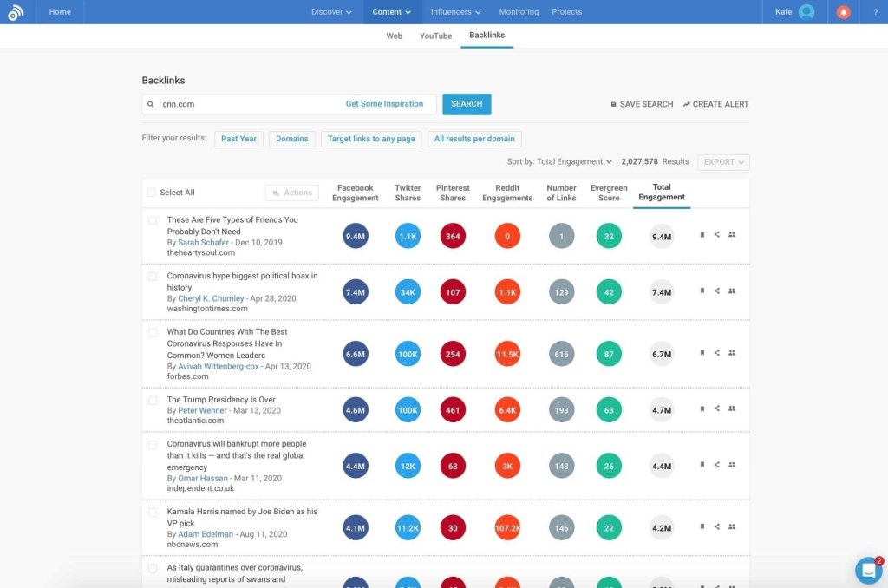Switch to the YouTube tab
Screen dimensions: 888x588
click(435, 36)
